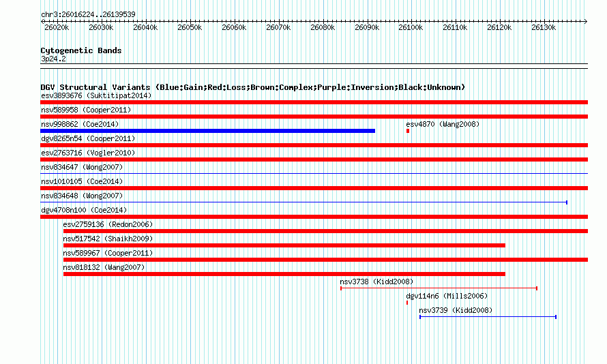This screenshot has height=364, width=607.
Task: Click the red bar under nsv1010105
Action: (314, 188)
